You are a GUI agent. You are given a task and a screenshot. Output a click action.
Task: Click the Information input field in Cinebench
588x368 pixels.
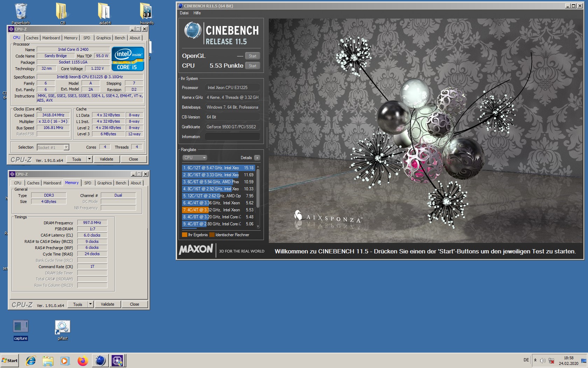point(232,137)
